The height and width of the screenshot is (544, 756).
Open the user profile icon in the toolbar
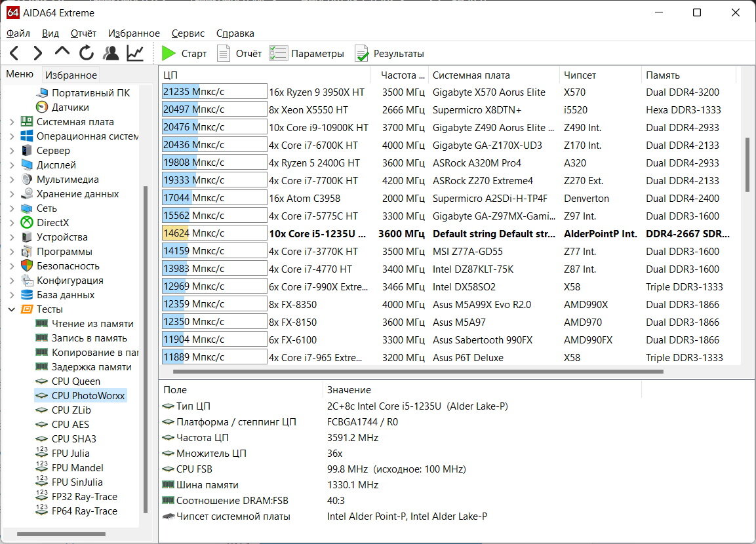click(111, 53)
